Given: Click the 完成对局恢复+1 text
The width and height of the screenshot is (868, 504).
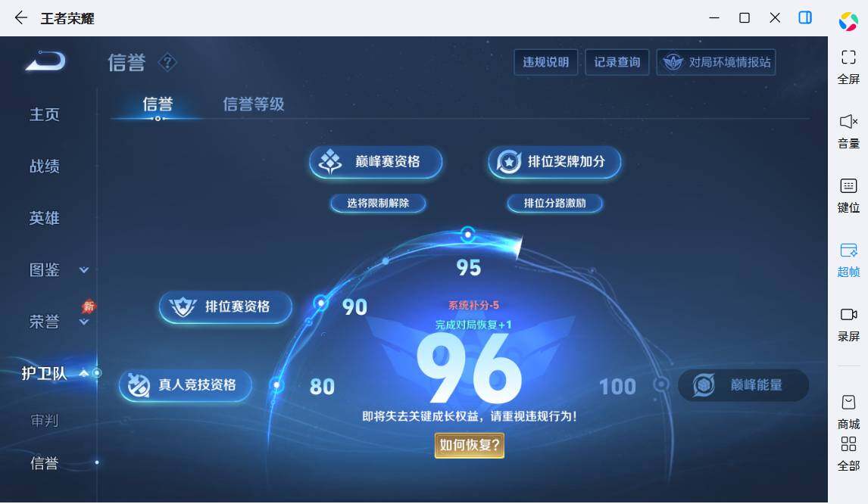Looking at the screenshot, I should (x=473, y=325).
